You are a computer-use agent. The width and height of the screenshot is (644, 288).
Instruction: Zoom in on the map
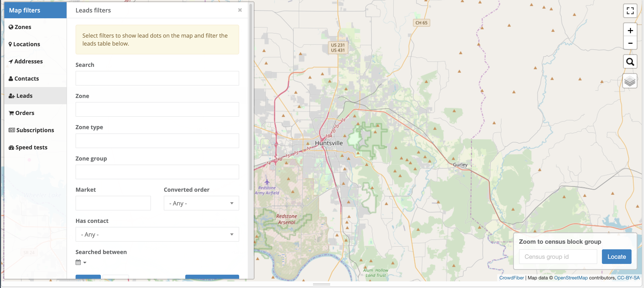(x=630, y=31)
